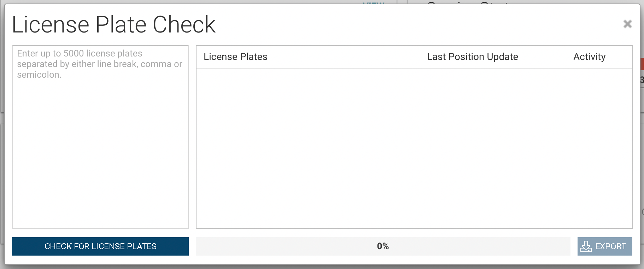Click the Last Position Update header cell
The height and width of the screenshot is (269, 644).
(x=473, y=56)
